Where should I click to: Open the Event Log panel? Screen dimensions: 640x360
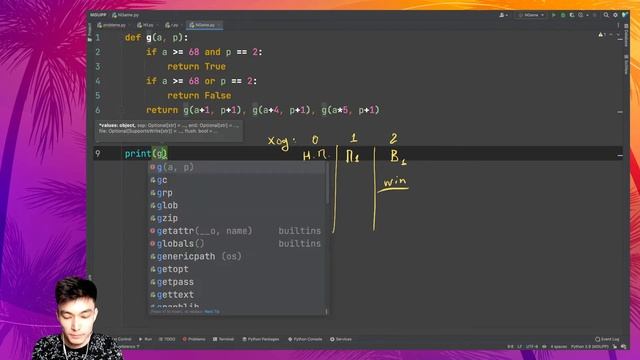point(607,339)
